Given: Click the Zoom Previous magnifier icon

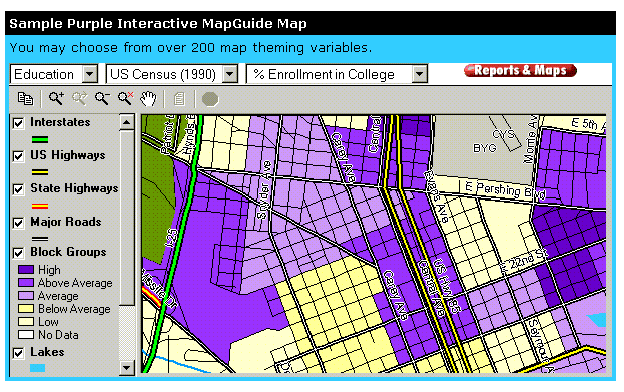Looking at the screenshot, I should tap(80, 98).
